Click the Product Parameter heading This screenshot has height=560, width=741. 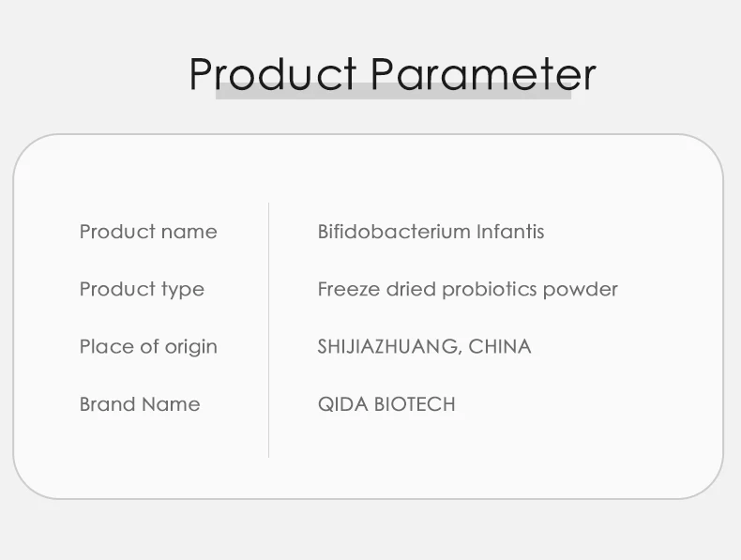(392, 73)
